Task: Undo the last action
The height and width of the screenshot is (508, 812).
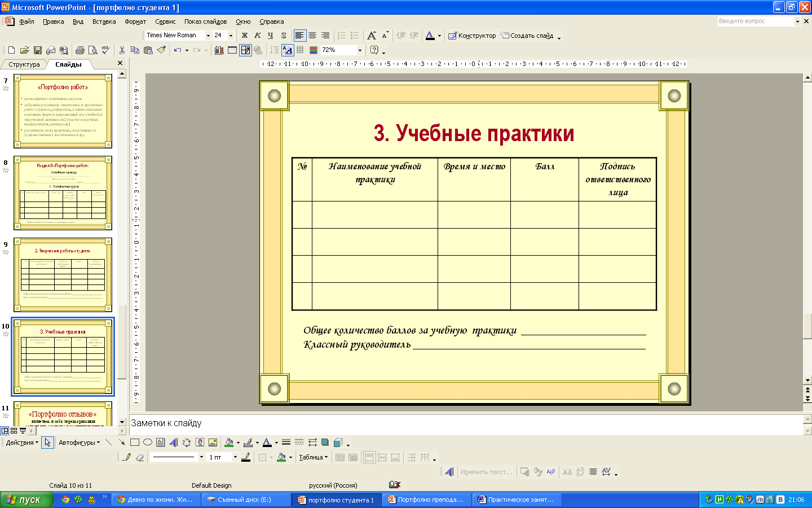Action: (178, 50)
